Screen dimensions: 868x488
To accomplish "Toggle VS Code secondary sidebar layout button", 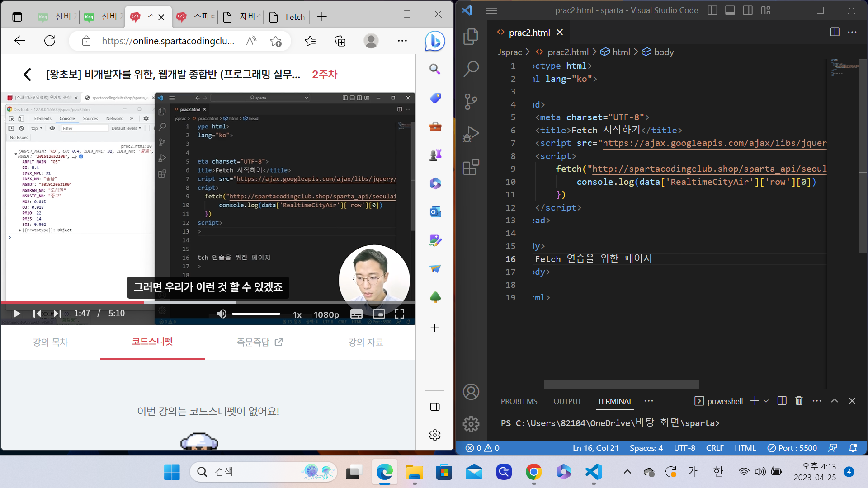I will click(748, 10).
